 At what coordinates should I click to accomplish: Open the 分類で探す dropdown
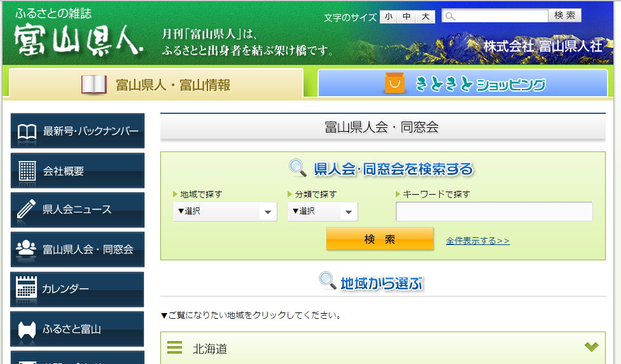pyautogui.click(x=323, y=211)
